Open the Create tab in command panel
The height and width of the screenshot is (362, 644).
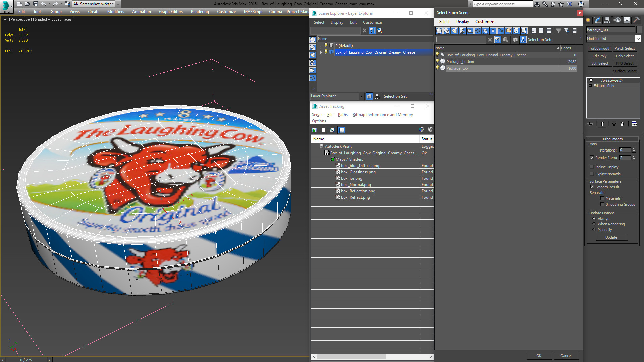(x=588, y=20)
